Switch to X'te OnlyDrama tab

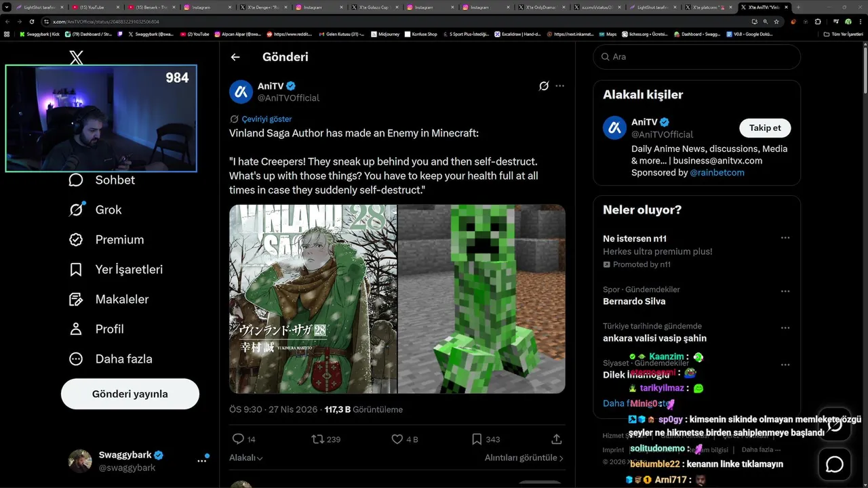[x=543, y=7]
